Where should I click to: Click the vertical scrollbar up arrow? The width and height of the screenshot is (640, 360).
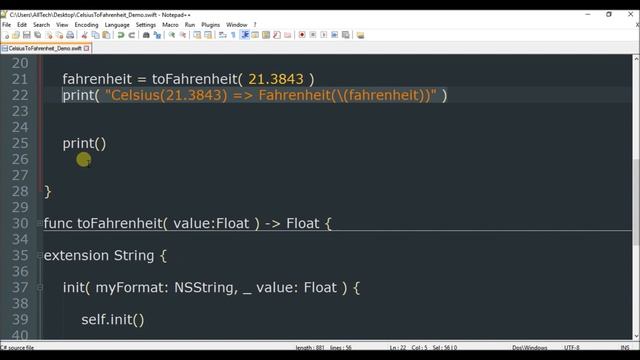[636, 59]
